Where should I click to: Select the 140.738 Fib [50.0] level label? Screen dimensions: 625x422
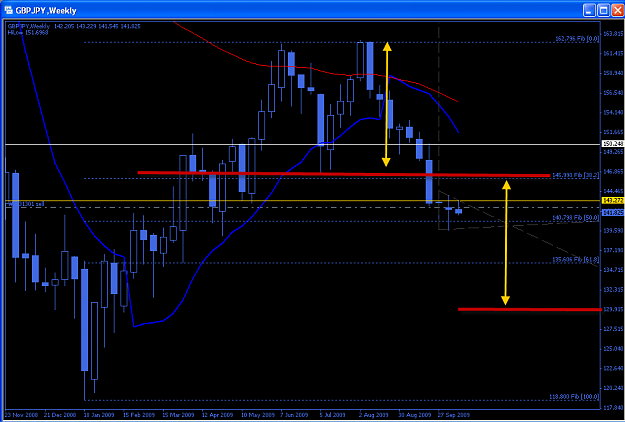pos(576,218)
